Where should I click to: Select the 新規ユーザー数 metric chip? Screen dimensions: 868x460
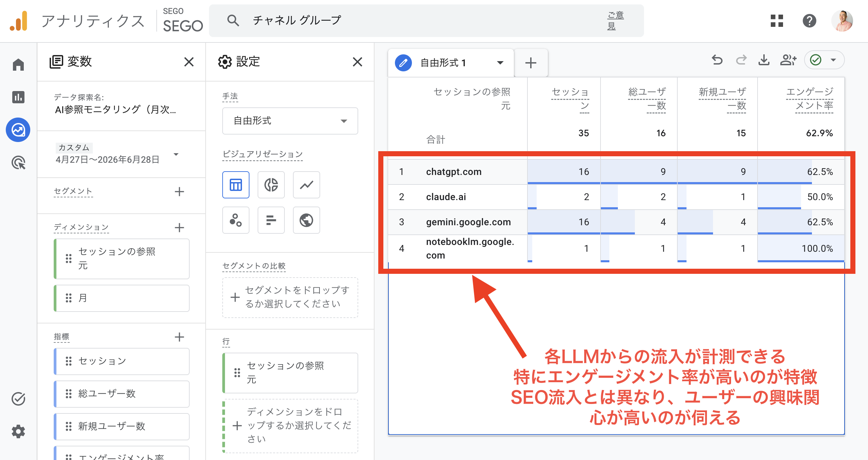122,426
